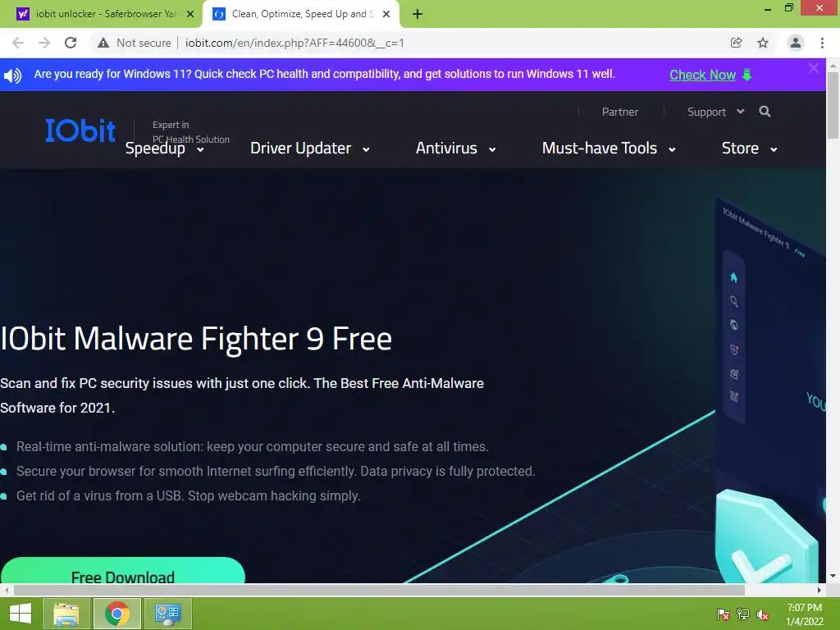Select the Clean, Optimize, Speed Up tab
The image size is (840, 630).
click(x=301, y=15)
